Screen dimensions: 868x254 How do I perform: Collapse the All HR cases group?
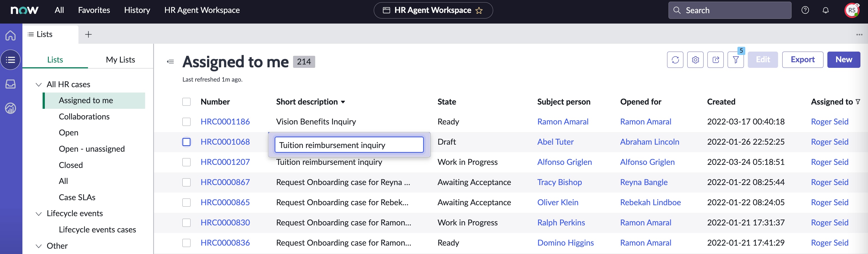coord(39,84)
